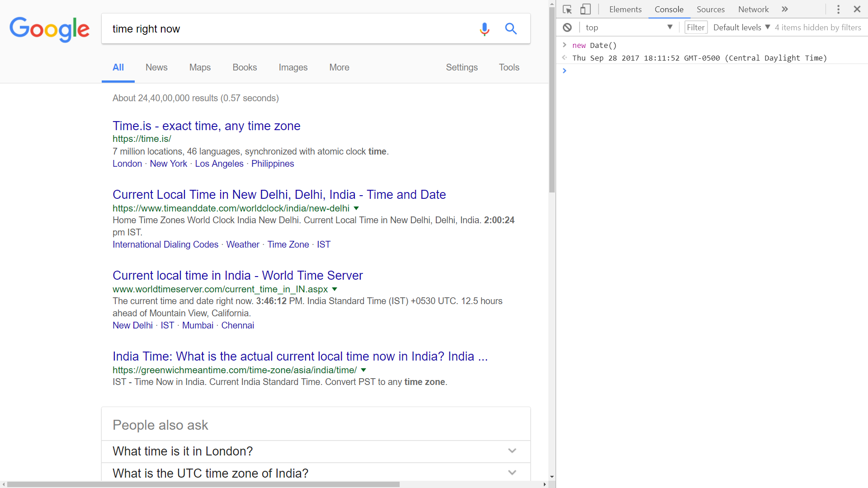Click the horizontal scrollbar thumb

click(203, 484)
